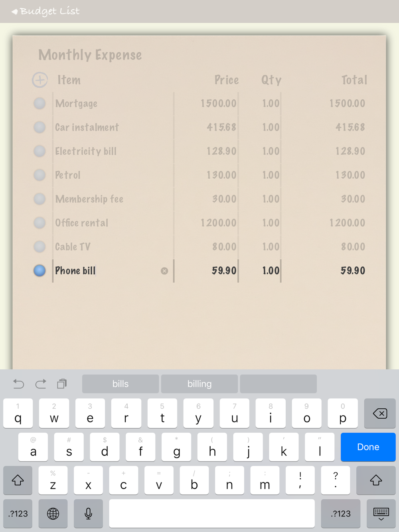This screenshot has width=399, height=532.
Task: Switch to numbers with right .?123 key
Action: click(x=341, y=514)
